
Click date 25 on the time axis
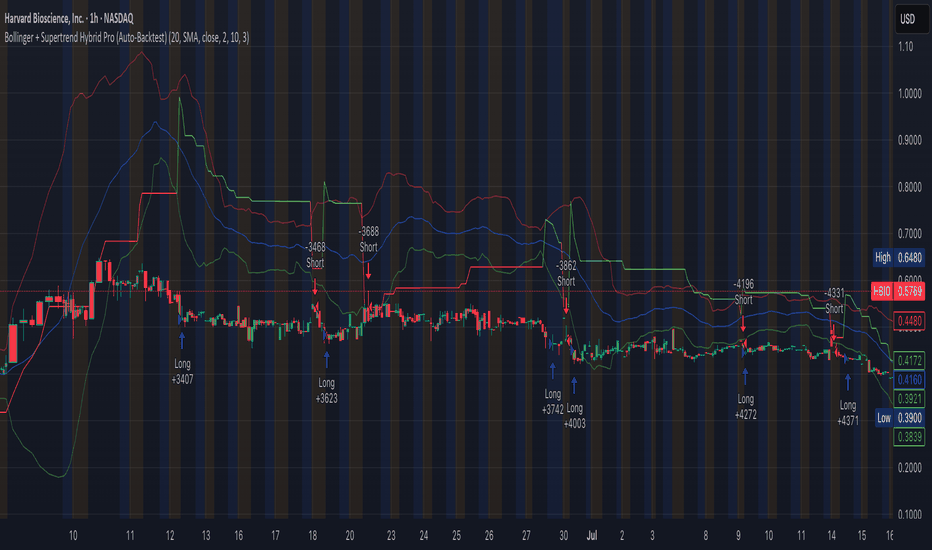coord(456,536)
